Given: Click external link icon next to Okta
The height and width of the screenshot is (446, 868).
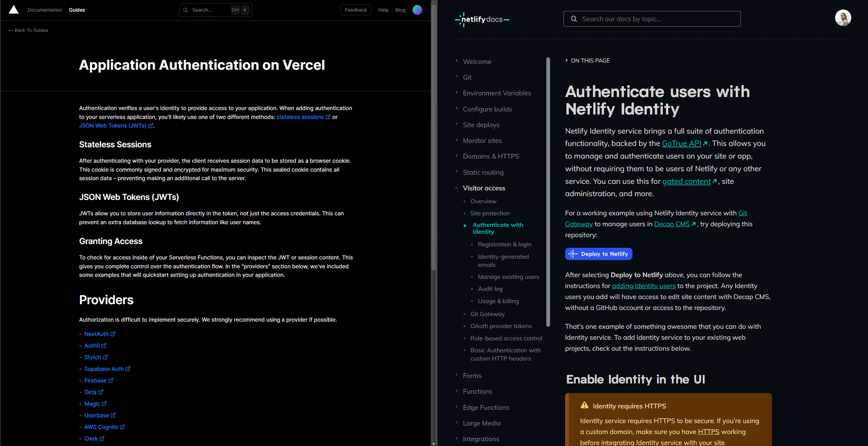Looking at the screenshot, I should point(101,392).
